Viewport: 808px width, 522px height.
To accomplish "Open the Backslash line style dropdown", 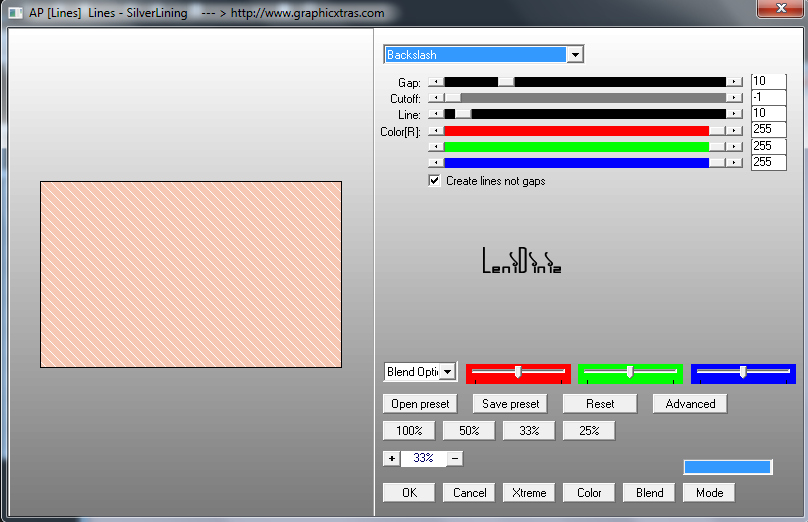I will click(575, 55).
